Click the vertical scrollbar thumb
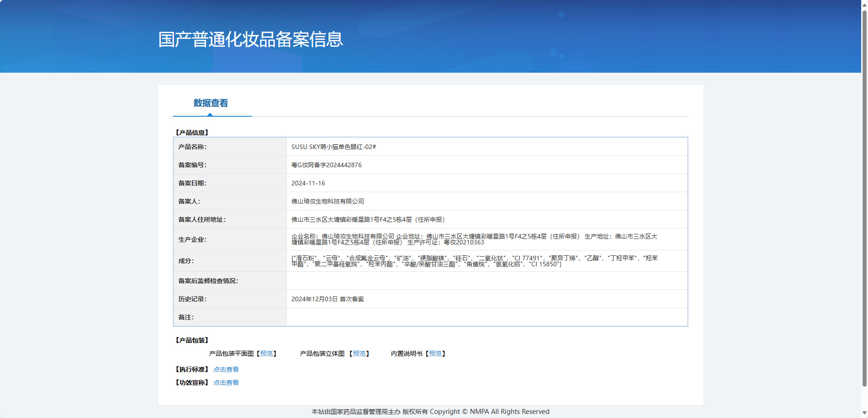Viewport: 868px width, 418px height. tap(864, 198)
